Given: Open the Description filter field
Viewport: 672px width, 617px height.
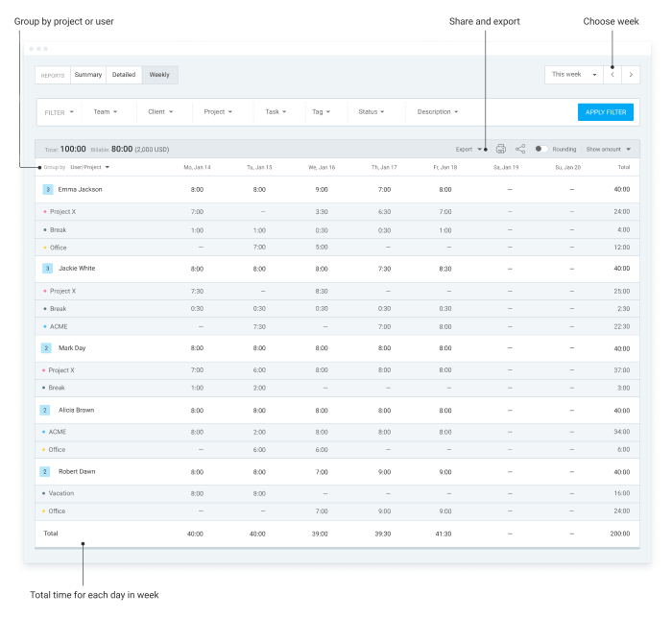Looking at the screenshot, I should pyautogui.click(x=437, y=112).
